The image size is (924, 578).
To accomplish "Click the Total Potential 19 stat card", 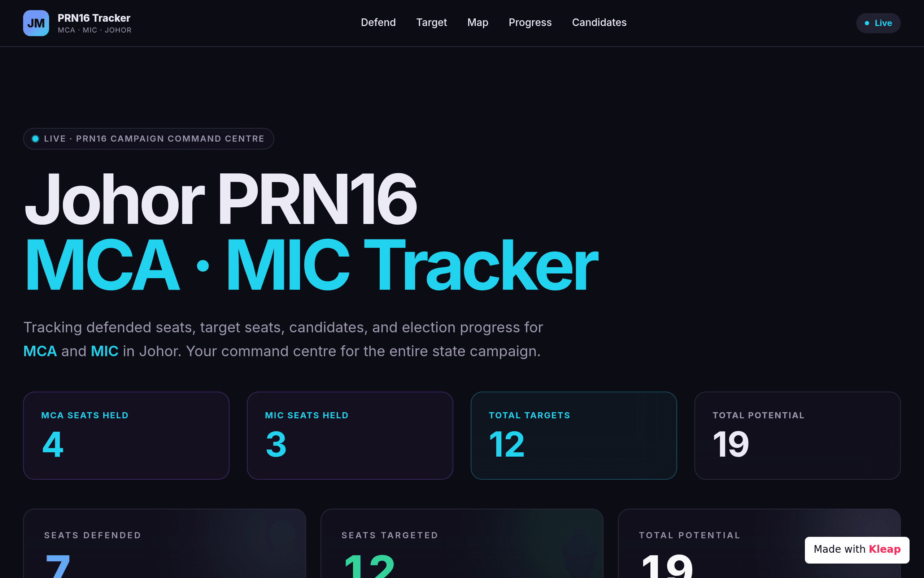I will [797, 435].
